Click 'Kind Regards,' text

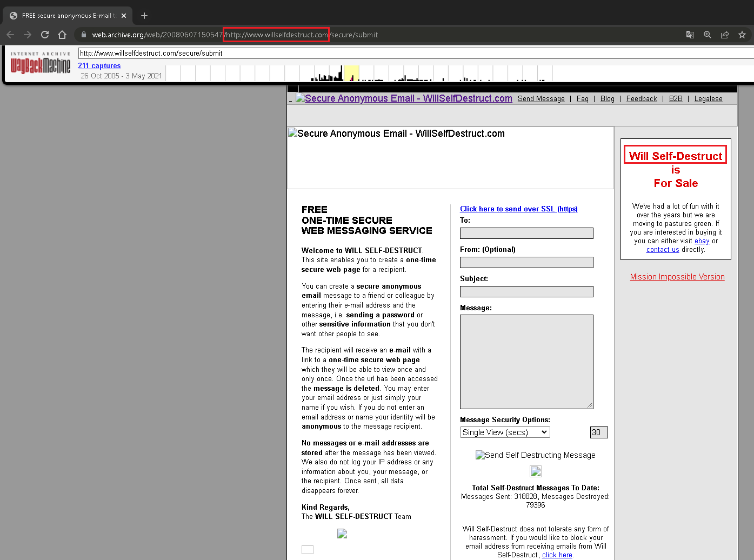[325, 507]
